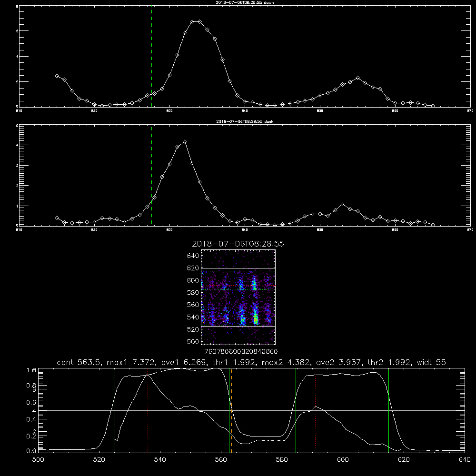Image resolution: width=476 pixels, height=476 pixels.
Task: Click the red dotted line near 591 in the bottom plot
Action: [316, 410]
